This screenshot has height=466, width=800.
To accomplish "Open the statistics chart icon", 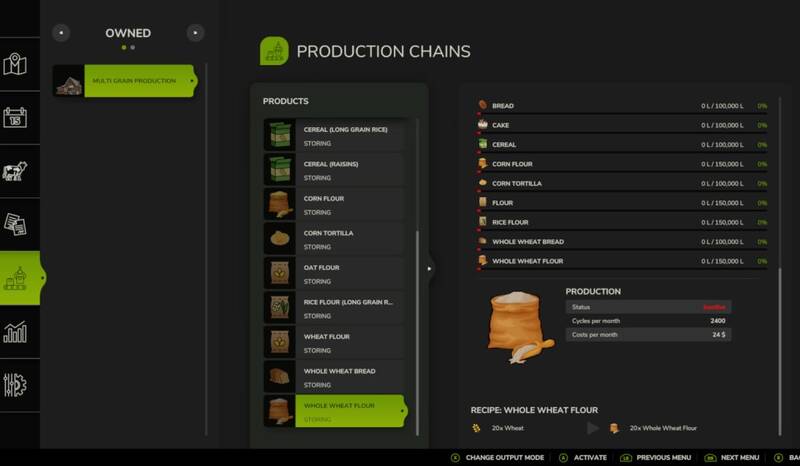I will [15, 332].
